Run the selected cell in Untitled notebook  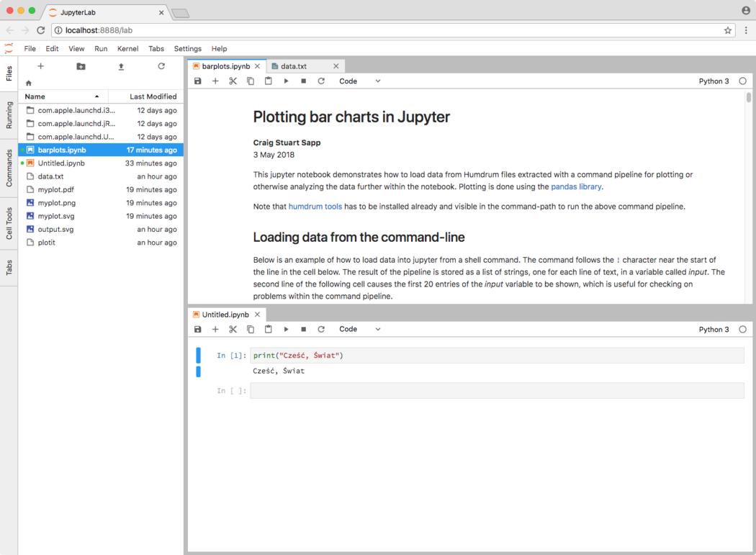click(286, 329)
